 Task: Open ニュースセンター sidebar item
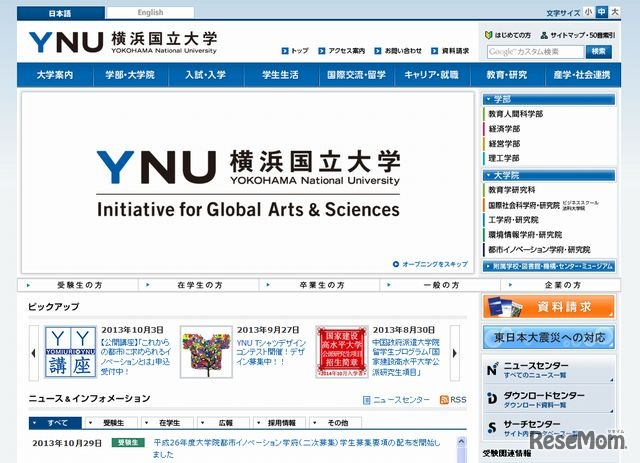coord(549,369)
